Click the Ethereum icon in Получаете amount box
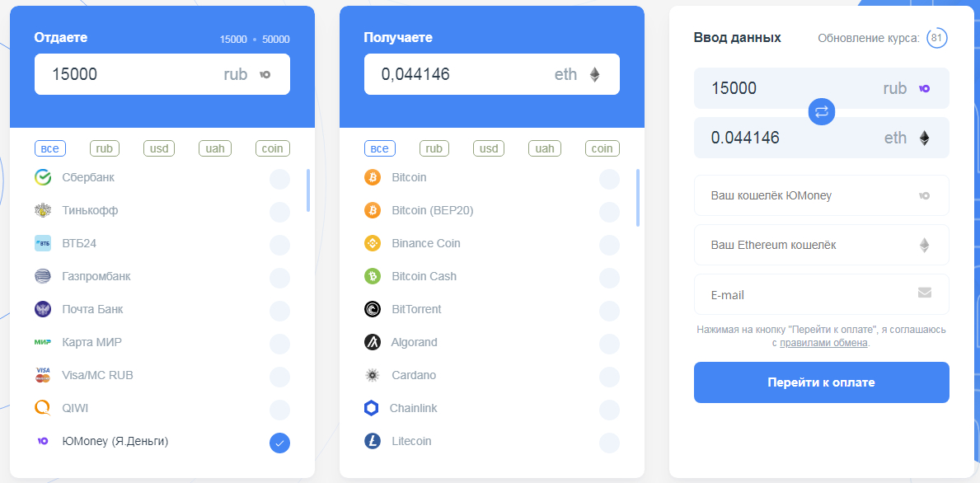 (594, 75)
